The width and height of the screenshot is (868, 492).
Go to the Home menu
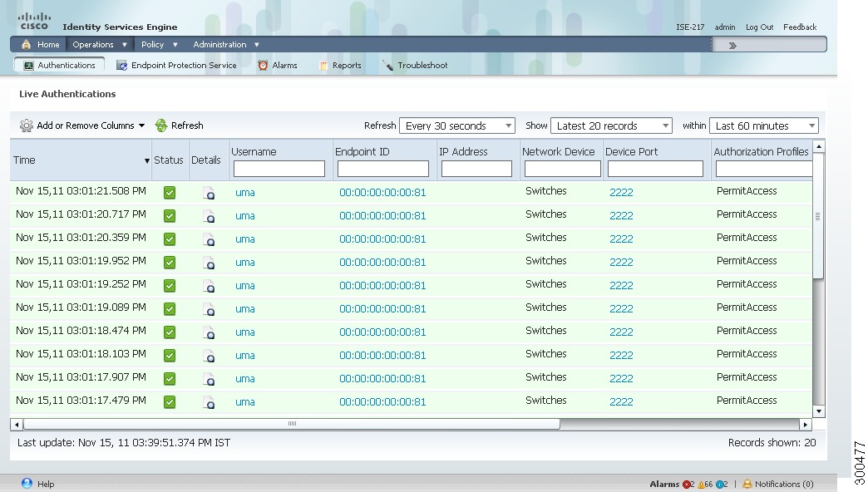coord(41,44)
